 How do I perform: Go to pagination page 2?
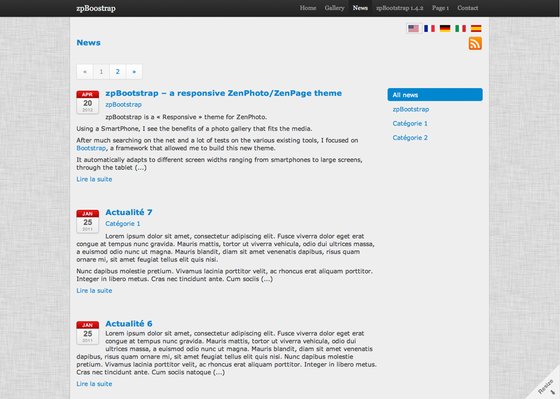pyautogui.click(x=118, y=71)
